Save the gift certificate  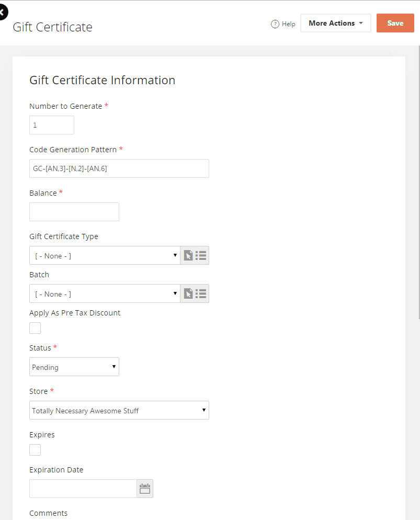[x=395, y=23]
